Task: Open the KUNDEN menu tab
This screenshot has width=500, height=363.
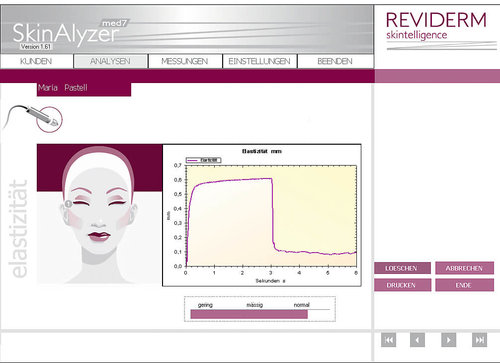Action: point(36,61)
